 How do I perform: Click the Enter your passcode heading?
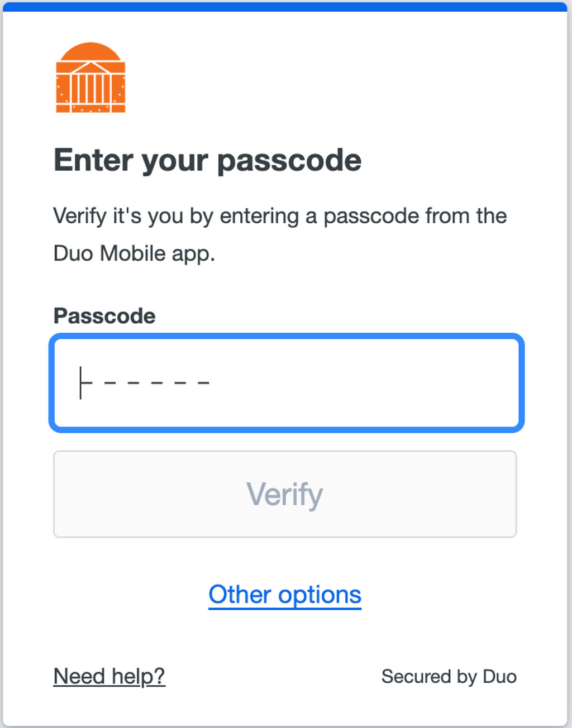[x=207, y=161]
